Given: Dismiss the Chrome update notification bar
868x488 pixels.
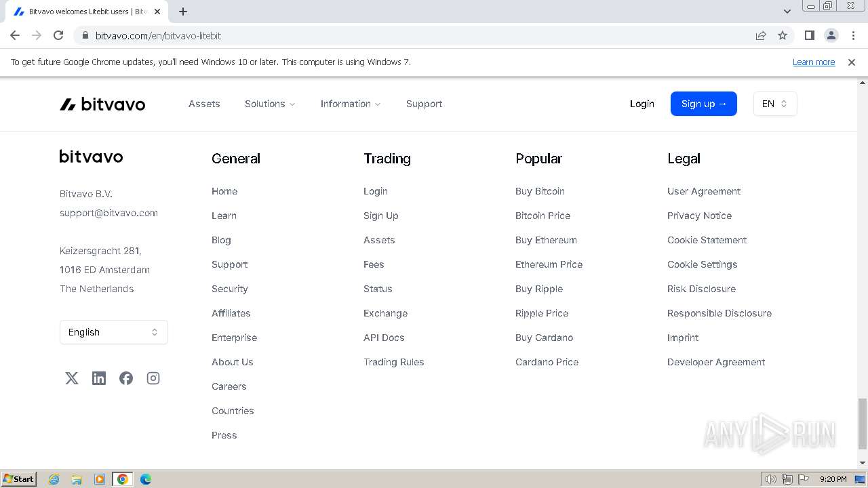Looking at the screenshot, I should click(852, 62).
